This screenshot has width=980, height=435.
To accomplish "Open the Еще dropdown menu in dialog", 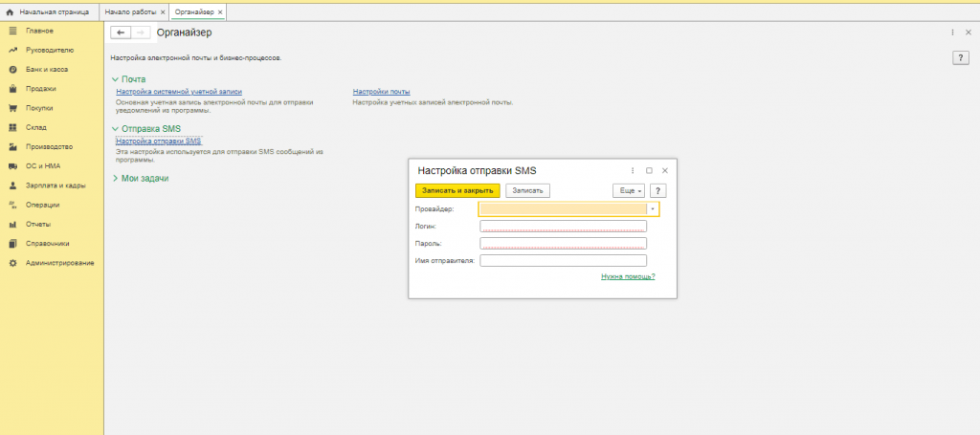I will (x=629, y=190).
